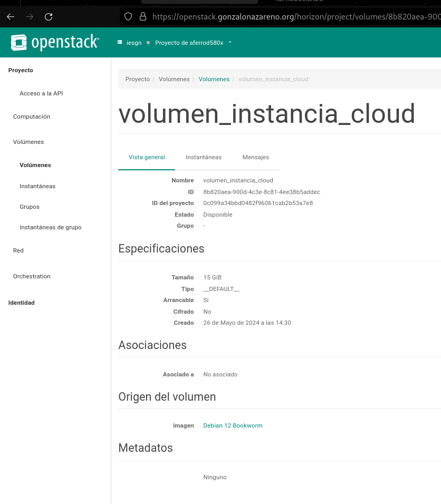Click the No value next to Cifrado
Image resolution: width=441 pixels, height=504 pixels.
tap(207, 312)
